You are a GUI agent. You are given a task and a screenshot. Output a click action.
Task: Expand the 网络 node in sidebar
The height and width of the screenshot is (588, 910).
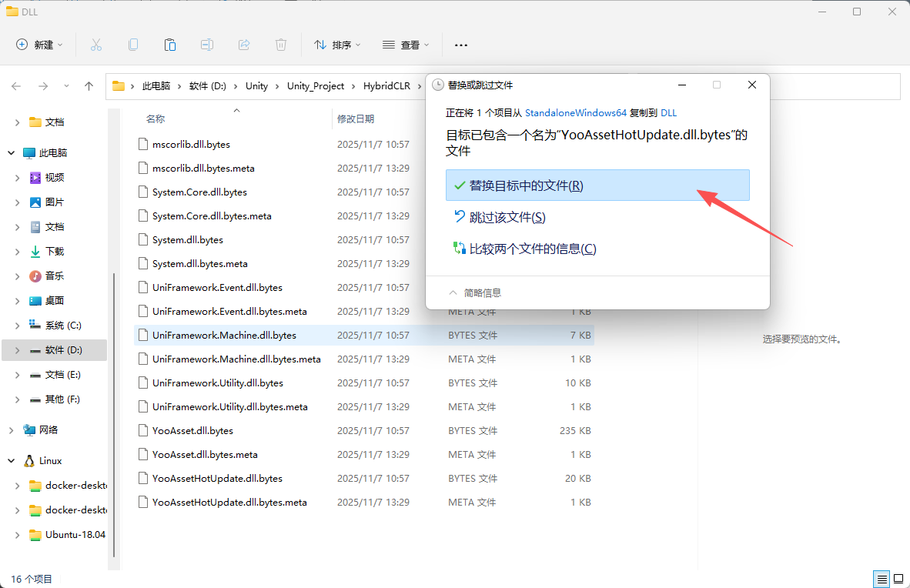click(x=11, y=430)
